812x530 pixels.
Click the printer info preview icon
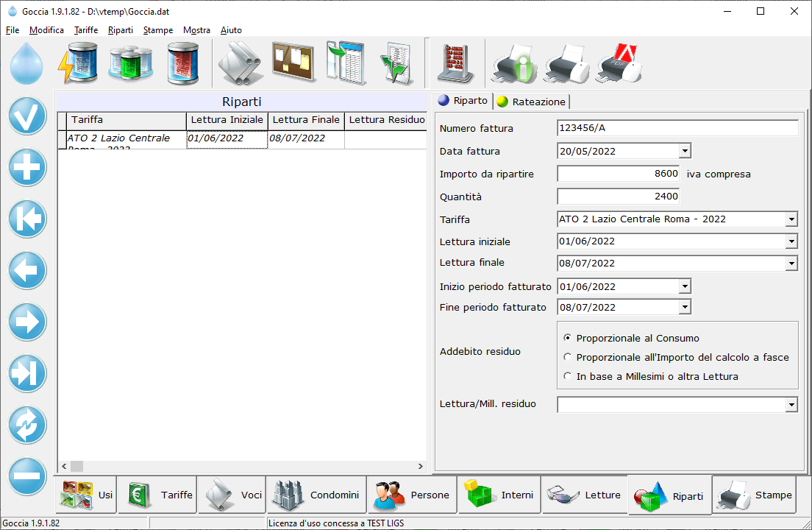pos(513,64)
